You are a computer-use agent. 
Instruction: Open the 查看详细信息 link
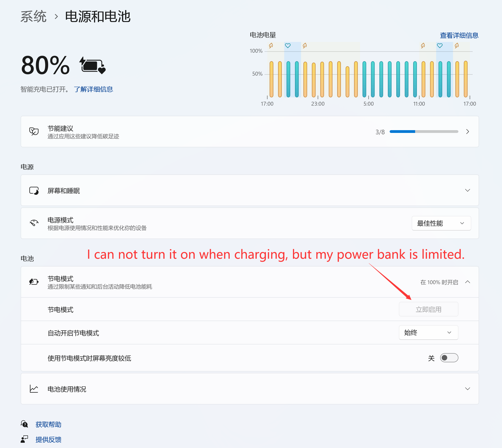click(458, 35)
